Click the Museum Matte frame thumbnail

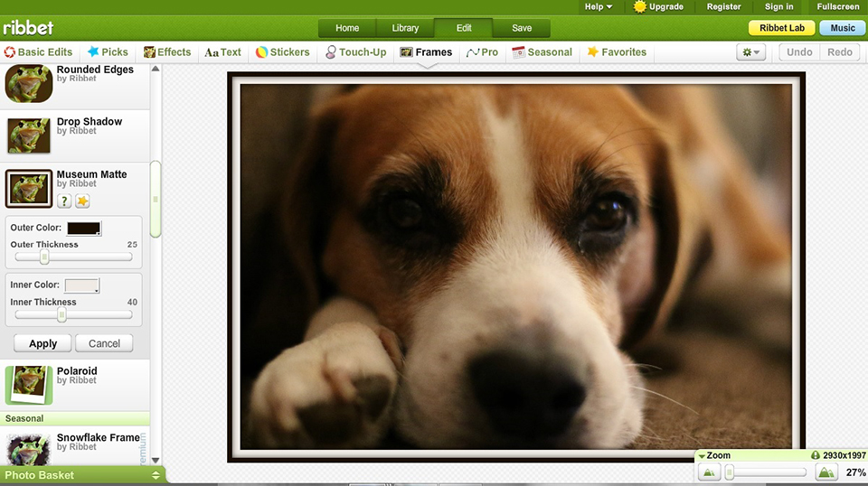pyautogui.click(x=29, y=189)
